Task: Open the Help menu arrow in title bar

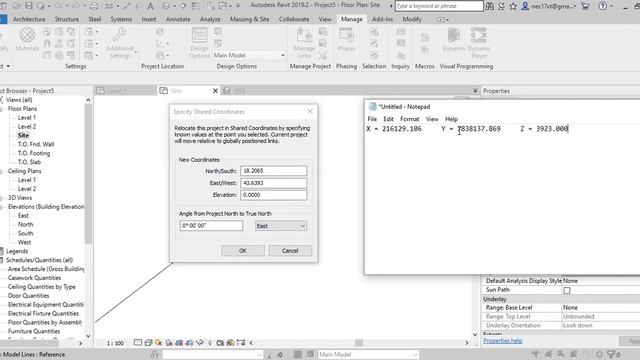Action: 611,6
